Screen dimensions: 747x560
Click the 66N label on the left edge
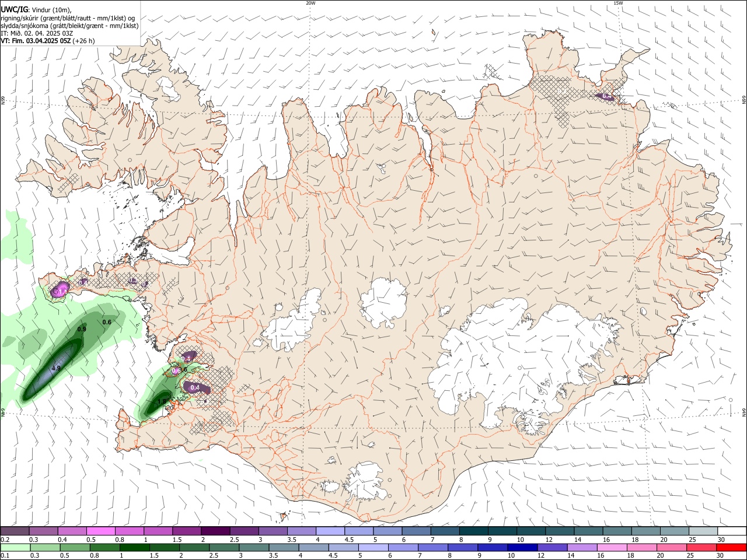(3, 101)
